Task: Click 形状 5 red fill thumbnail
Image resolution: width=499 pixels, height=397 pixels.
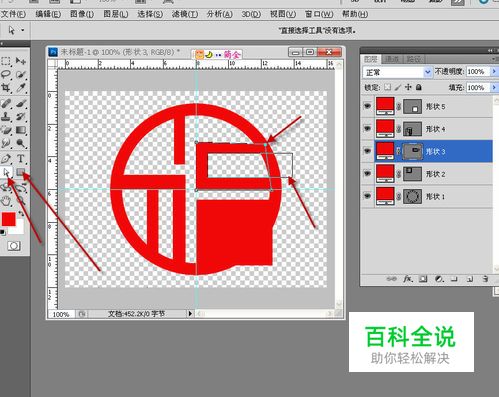Action: coord(385,106)
